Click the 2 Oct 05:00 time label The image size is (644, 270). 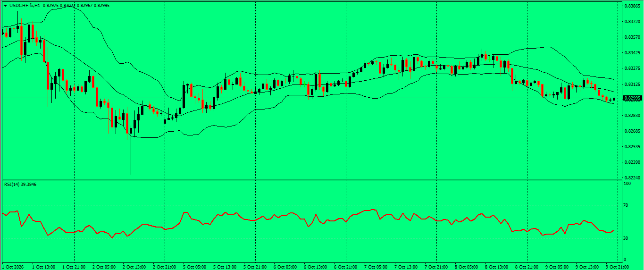[x=104, y=267]
